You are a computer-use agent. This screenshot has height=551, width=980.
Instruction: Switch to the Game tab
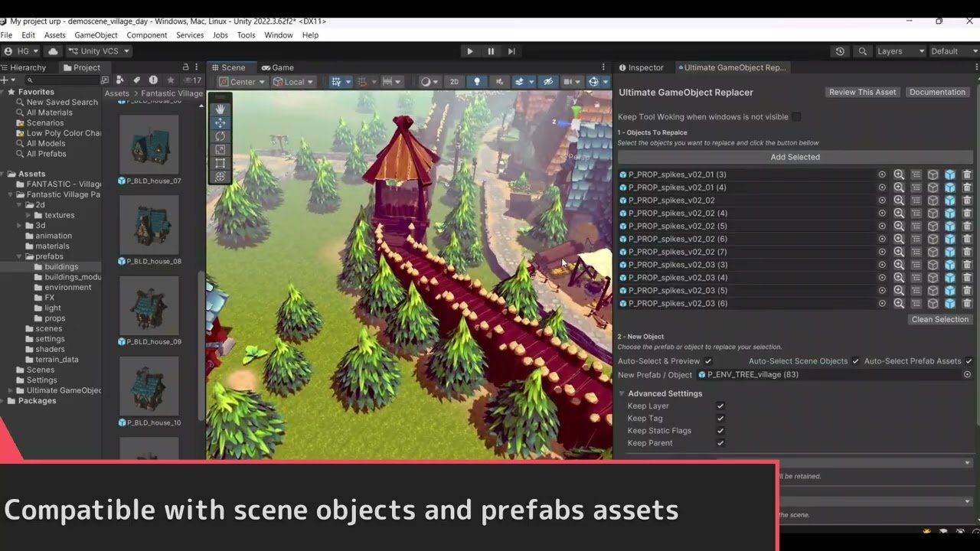point(277,67)
